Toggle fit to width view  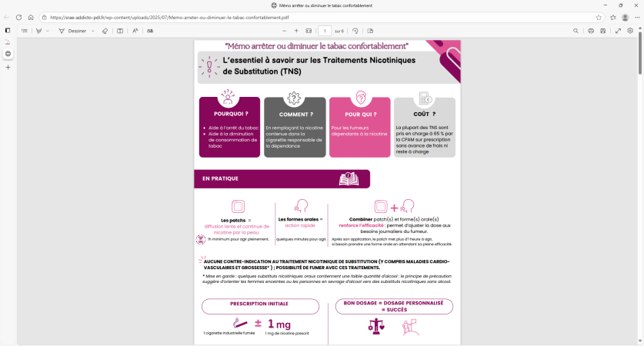[309, 31]
